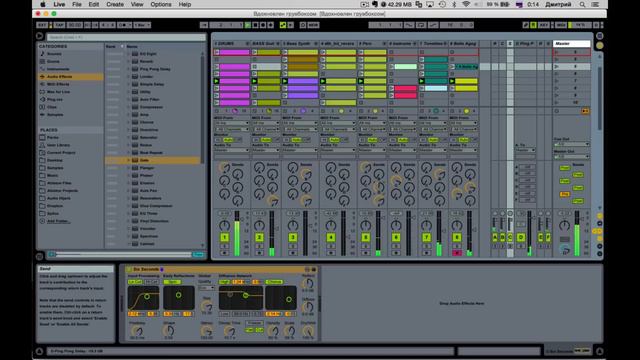Screen dimensions: 640x360
Task: Click the Stop button in transport bar
Action: (x=256, y=25)
